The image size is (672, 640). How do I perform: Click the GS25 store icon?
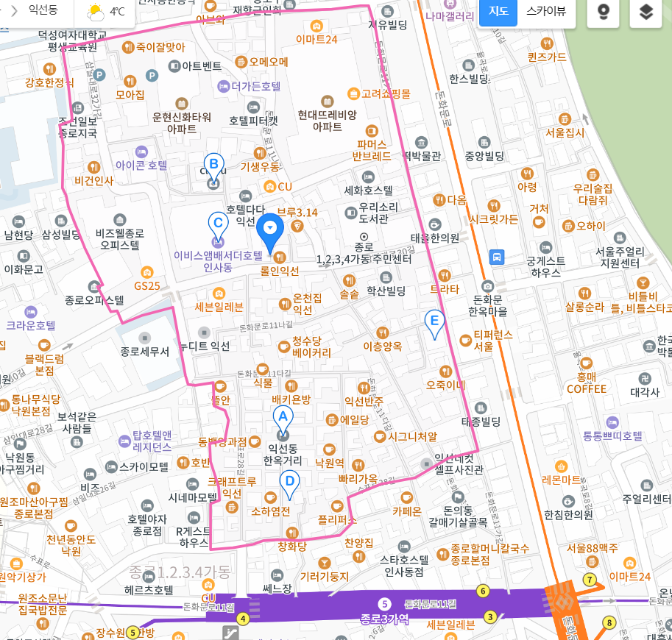pos(147,272)
